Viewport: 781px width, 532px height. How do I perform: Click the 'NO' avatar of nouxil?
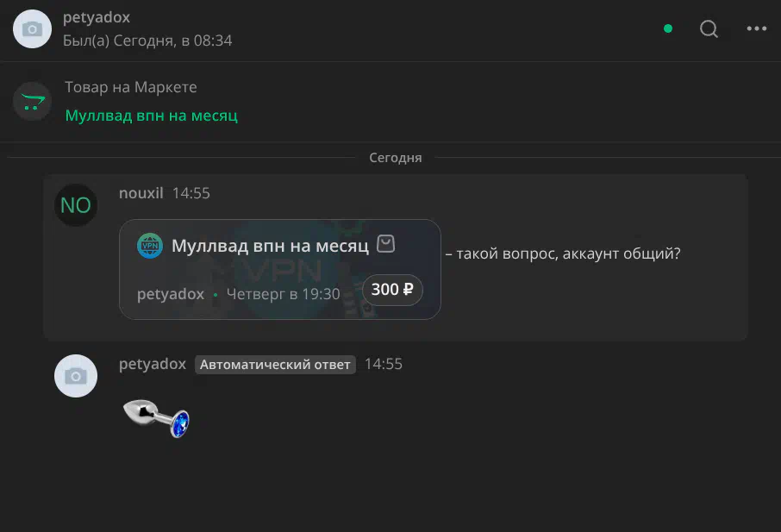tap(75, 205)
